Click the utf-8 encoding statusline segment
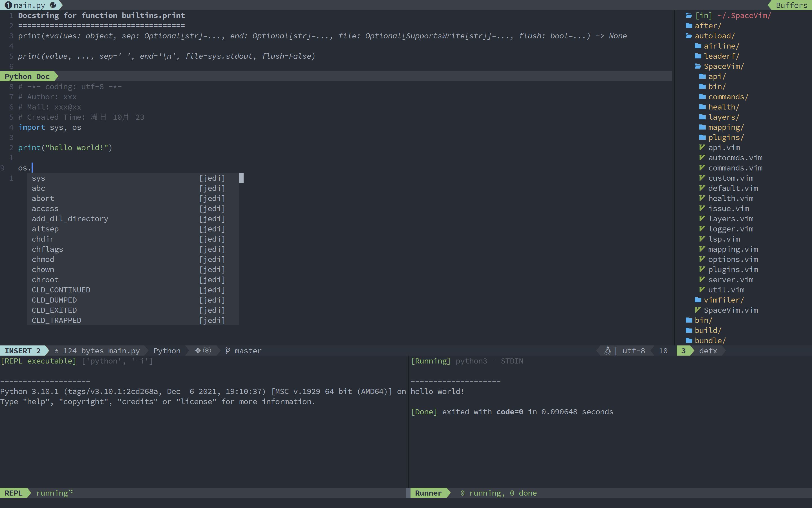The height and width of the screenshot is (508, 812). [634, 351]
